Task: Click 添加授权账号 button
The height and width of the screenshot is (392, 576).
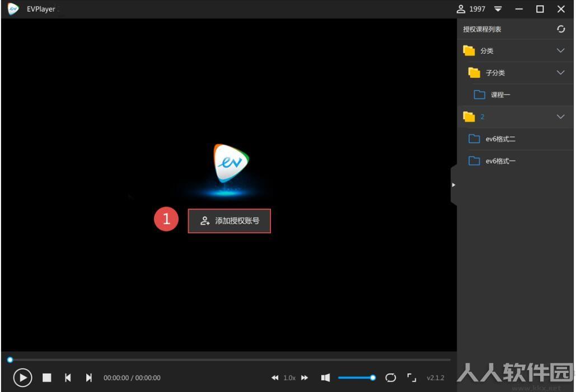Action: (x=230, y=221)
